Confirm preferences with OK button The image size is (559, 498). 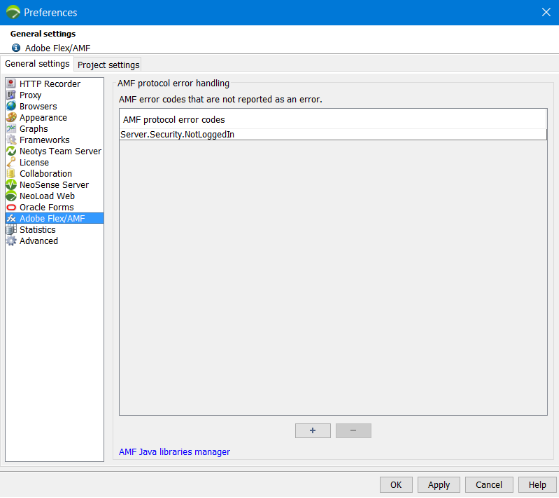click(396, 485)
